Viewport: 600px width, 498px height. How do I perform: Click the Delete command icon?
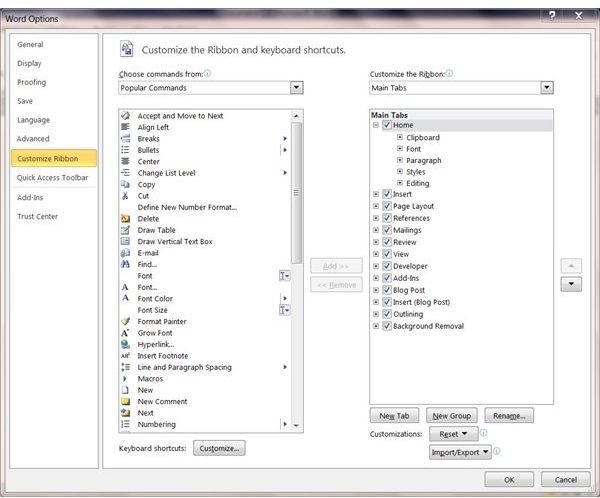pos(126,219)
